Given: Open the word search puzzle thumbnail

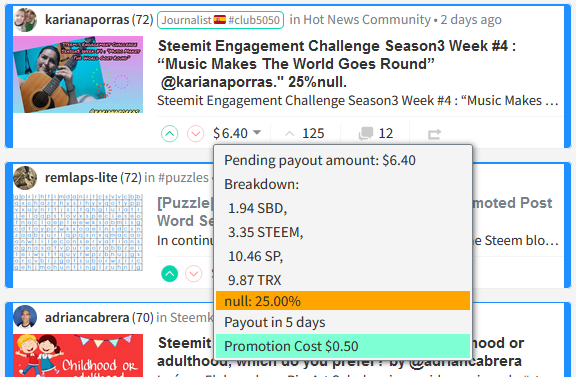Looking at the screenshot, I should [x=78, y=232].
